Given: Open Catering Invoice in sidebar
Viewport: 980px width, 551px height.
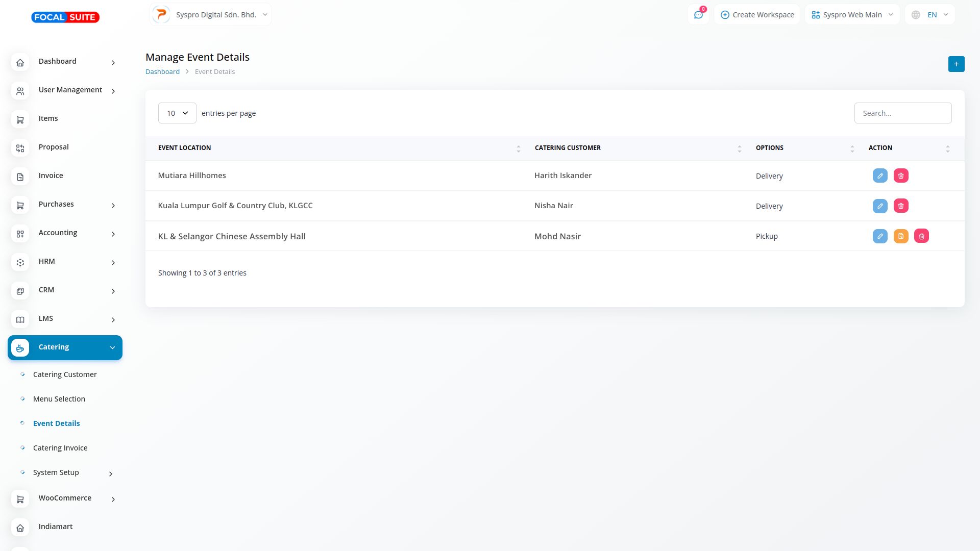Looking at the screenshot, I should (60, 448).
